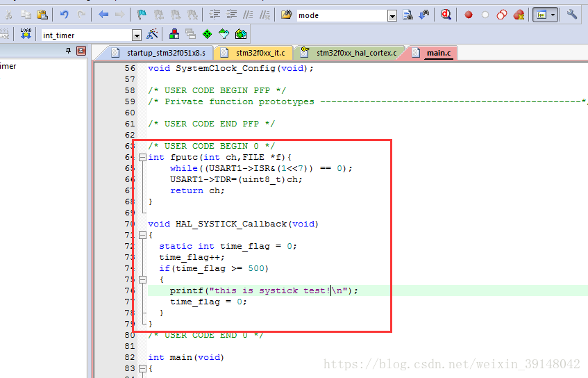Open Configuration wrench icon

[x=572, y=15]
